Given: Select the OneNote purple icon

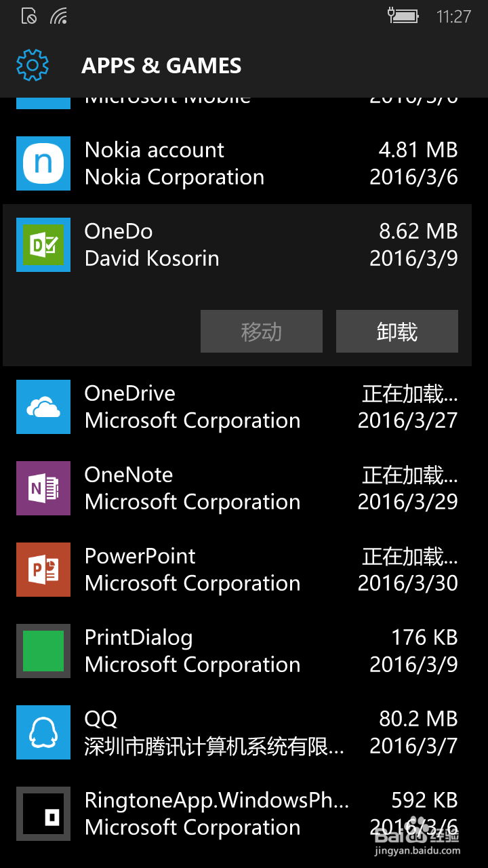Looking at the screenshot, I should [43, 488].
